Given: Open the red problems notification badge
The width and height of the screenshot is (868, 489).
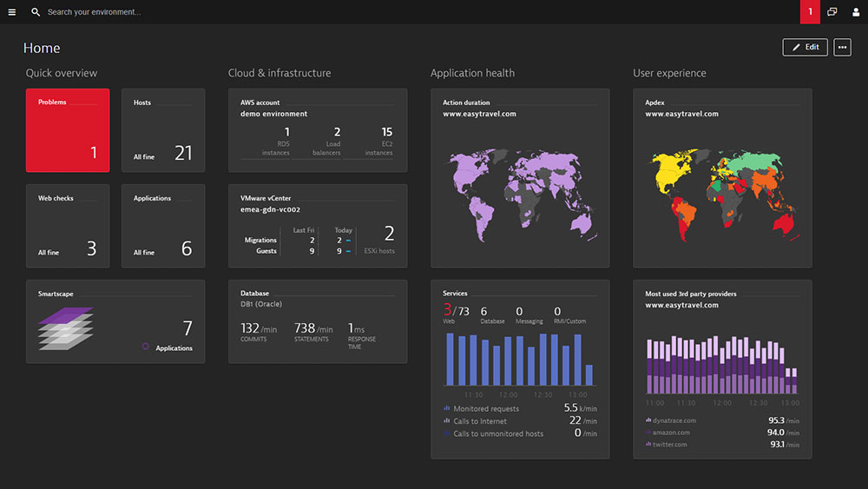Looking at the screenshot, I should click(x=810, y=12).
